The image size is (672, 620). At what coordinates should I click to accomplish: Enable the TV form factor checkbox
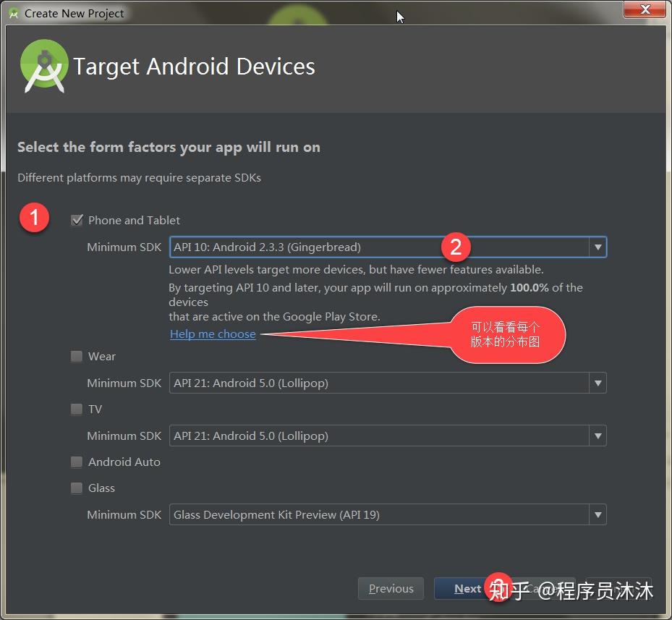click(77, 409)
